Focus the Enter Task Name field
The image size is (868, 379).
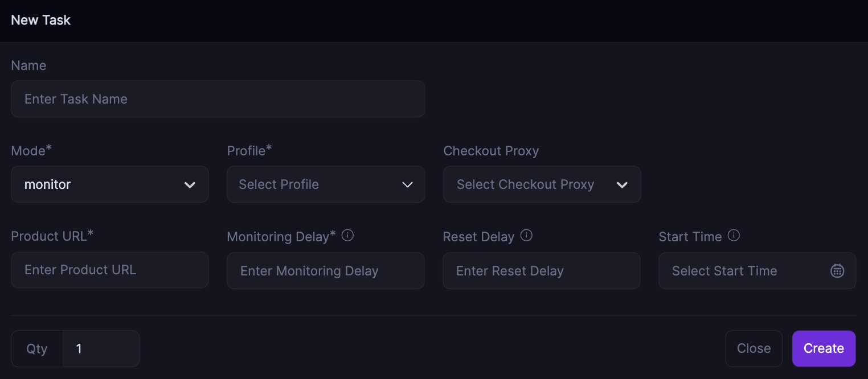click(218, 99)
